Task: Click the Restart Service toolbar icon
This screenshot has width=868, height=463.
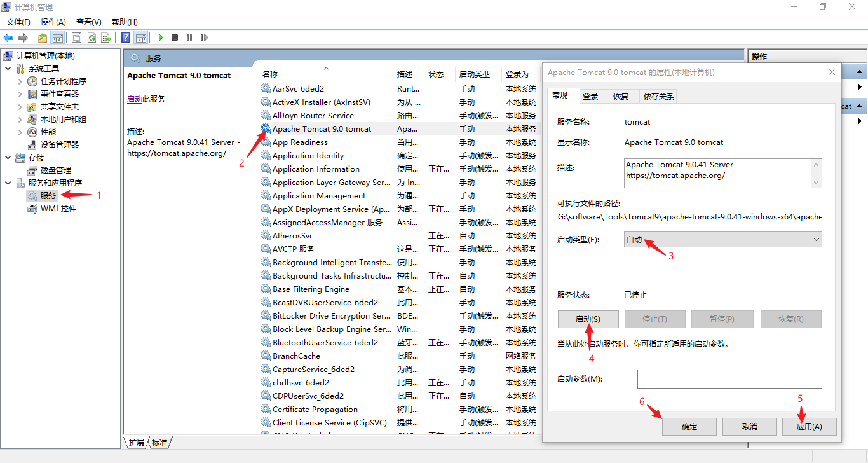Action: coord(204,38)
